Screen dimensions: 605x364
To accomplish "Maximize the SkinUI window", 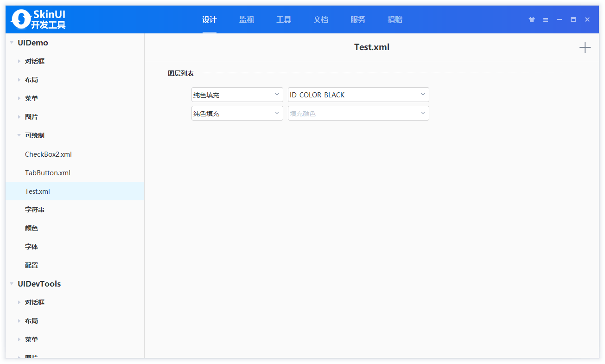I will pos(573,19).
